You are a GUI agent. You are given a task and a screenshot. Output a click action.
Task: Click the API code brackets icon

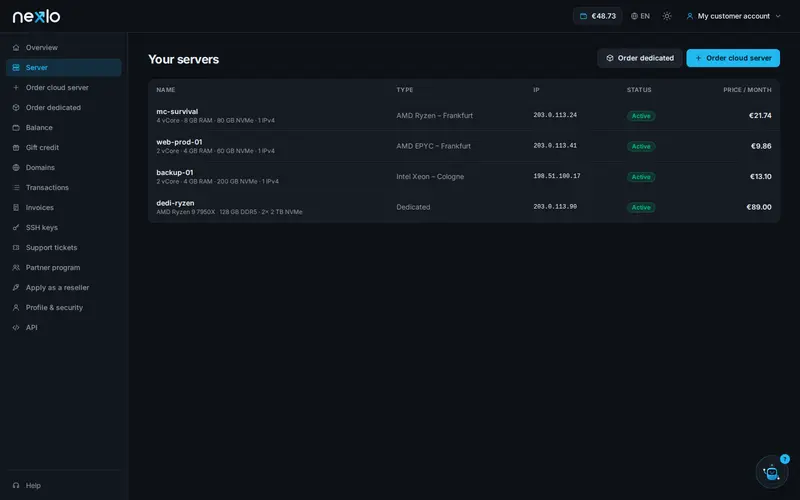click(16, 328)
